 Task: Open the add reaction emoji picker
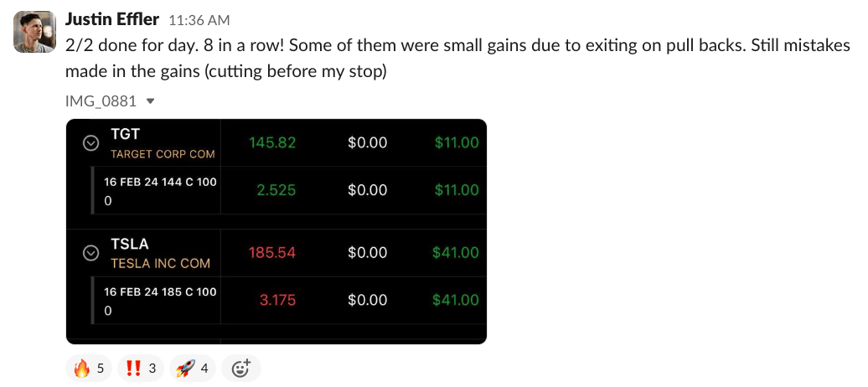point(241,368)
